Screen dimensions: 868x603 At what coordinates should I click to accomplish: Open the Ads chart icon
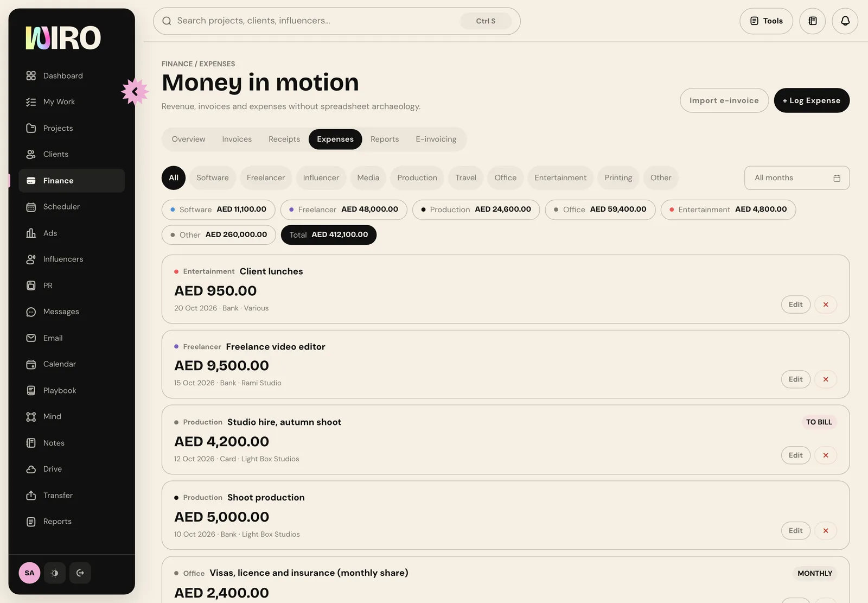point(31,233)
